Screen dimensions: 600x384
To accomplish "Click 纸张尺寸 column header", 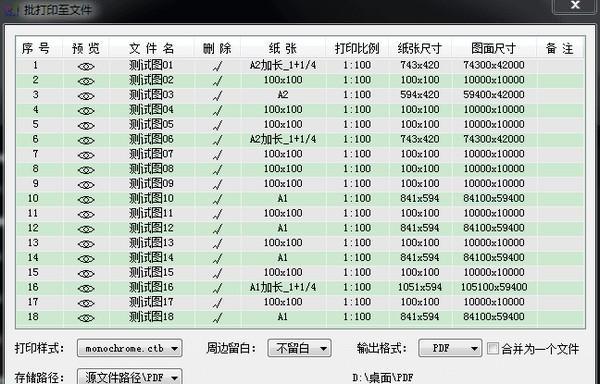I will [420, 48].
